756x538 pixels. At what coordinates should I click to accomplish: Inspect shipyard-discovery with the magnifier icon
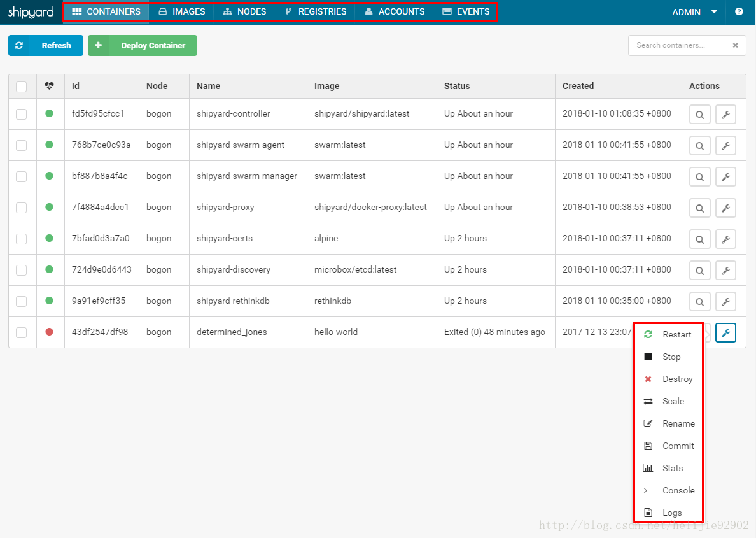[x=699, y=271]
